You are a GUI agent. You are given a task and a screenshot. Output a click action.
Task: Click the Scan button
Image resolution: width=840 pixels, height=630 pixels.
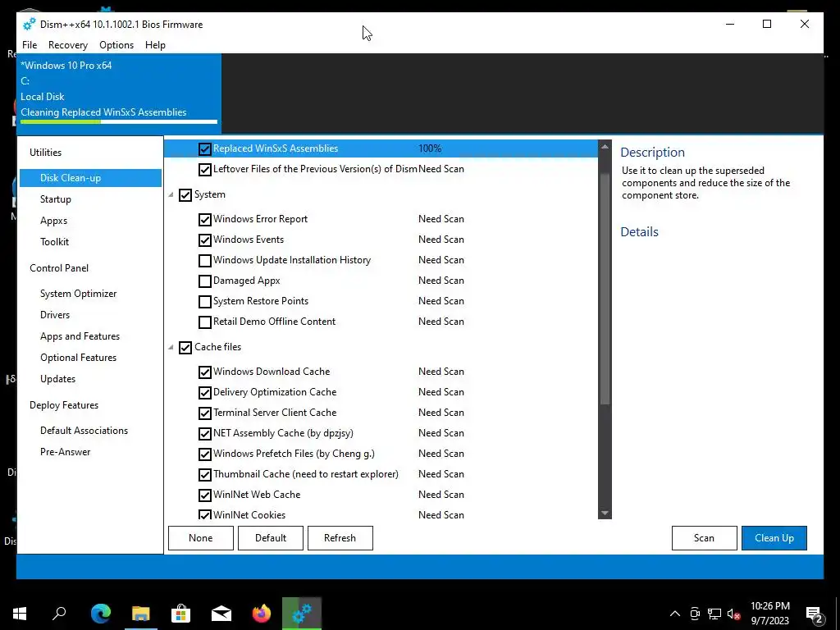pyautogui.click(x=704, y=538)
